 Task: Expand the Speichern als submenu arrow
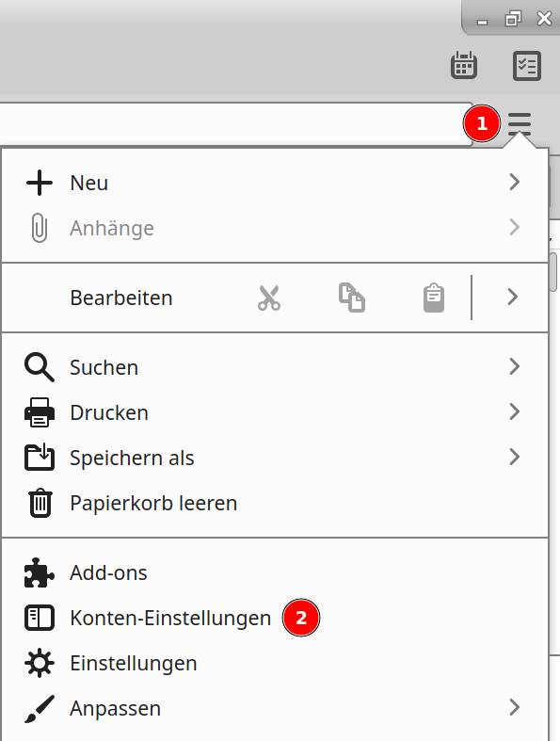[x=515, y=458]
